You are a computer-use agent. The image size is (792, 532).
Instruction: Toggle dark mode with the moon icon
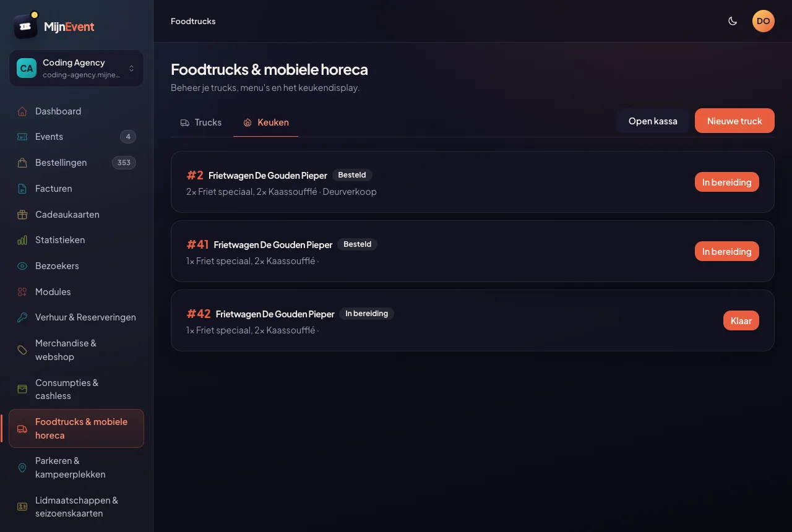coord(733,21)
